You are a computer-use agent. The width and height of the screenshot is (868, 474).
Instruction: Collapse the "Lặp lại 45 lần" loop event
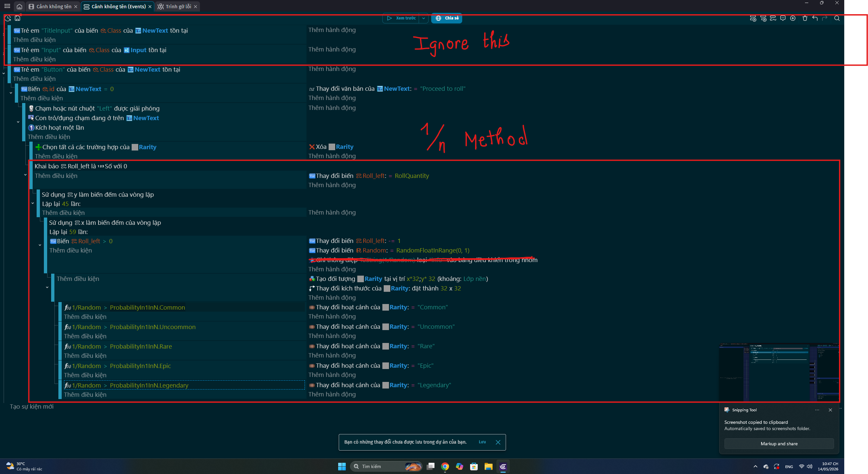33,203
